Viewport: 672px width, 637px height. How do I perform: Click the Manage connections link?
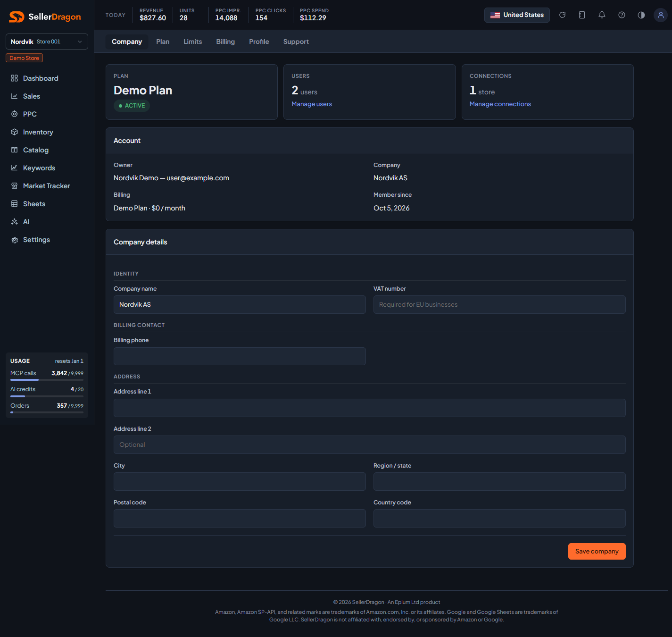point(500,104)
